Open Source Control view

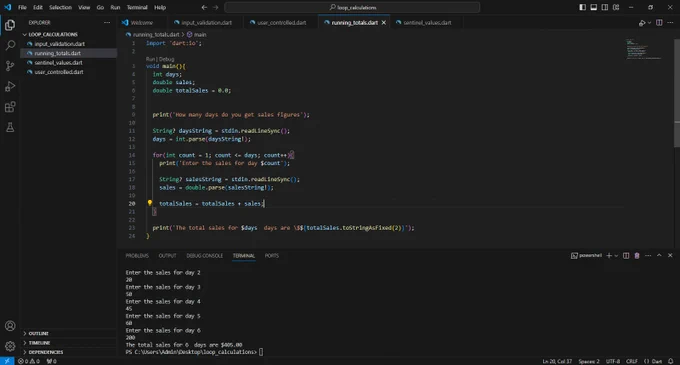point(10,66)
